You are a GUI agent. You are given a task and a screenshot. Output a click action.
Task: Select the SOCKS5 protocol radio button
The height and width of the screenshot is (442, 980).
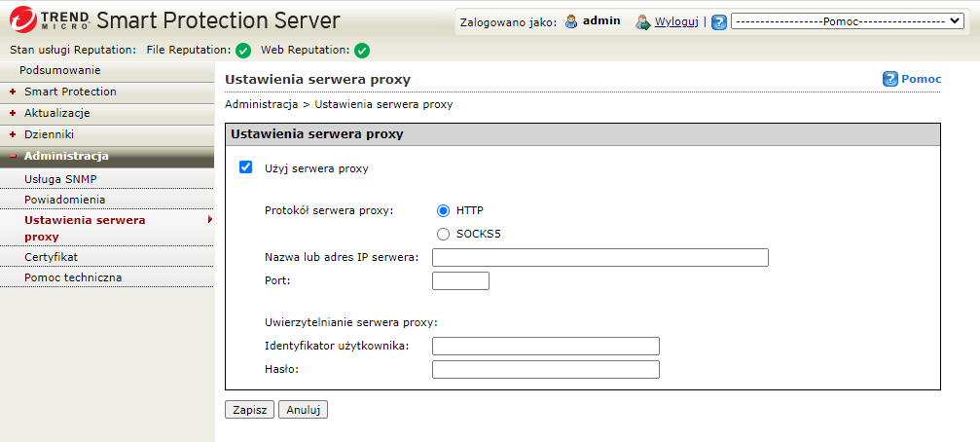(444, 234)
